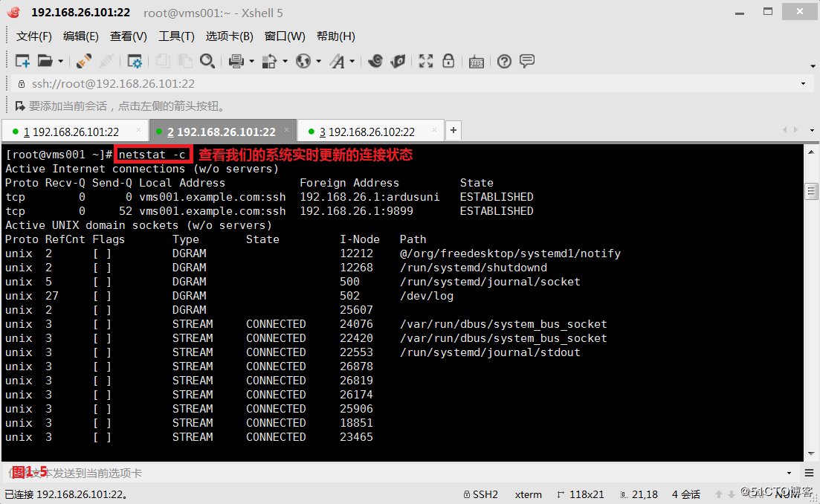820x504 pixels.
Task: Launch Xftp swirl icon
Action: (375, 61)
